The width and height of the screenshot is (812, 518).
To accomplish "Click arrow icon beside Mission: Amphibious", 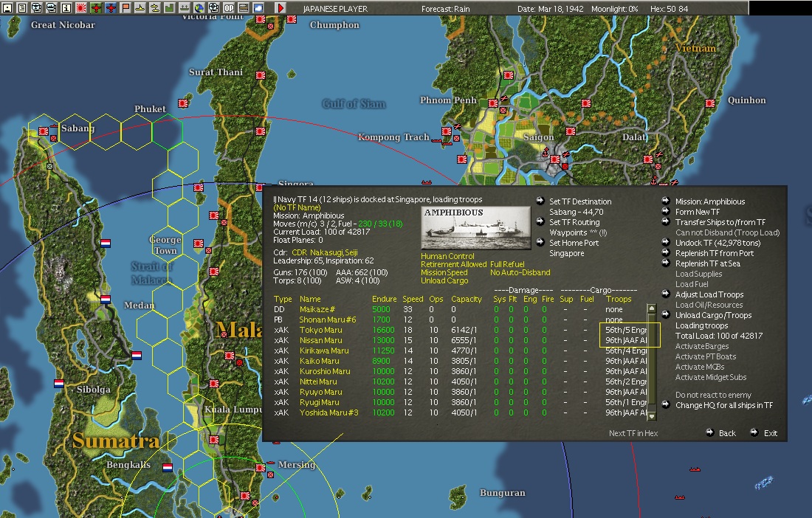I will coord(666,201).
